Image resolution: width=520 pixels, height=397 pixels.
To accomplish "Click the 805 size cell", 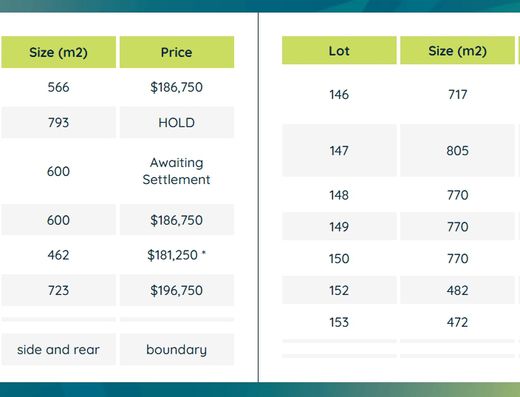I will (x=457, y=150).
